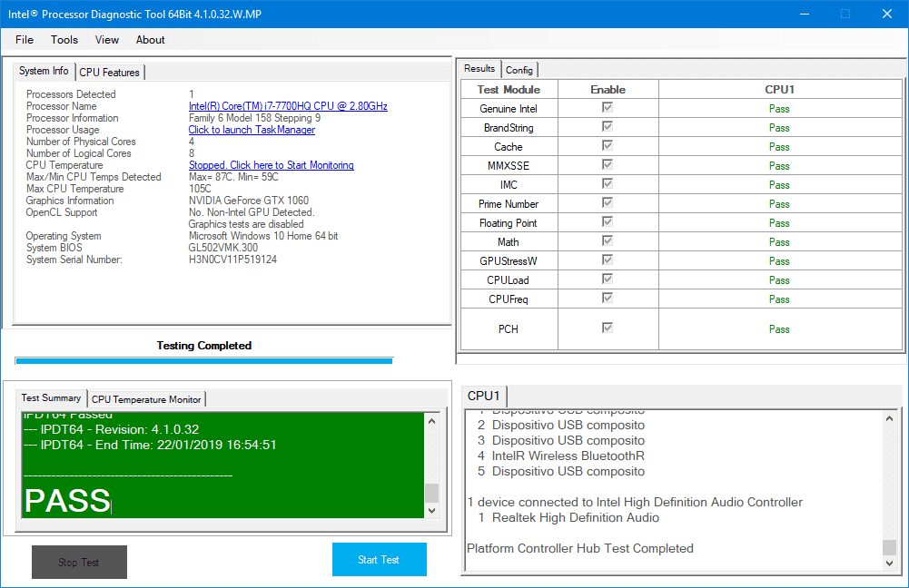This screenshot has height=588, width=909.
Task: Open the Tools menu
Action: click(x=64, y=40)
